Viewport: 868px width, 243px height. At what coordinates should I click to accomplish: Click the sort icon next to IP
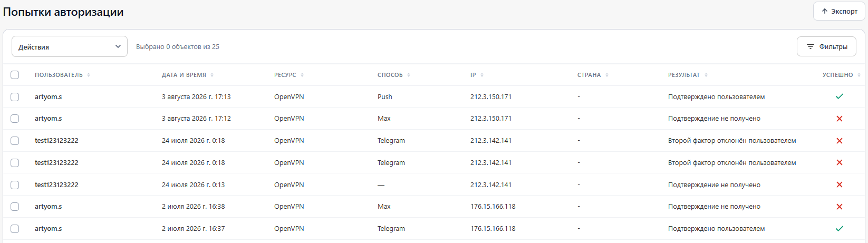coord(482,75)
